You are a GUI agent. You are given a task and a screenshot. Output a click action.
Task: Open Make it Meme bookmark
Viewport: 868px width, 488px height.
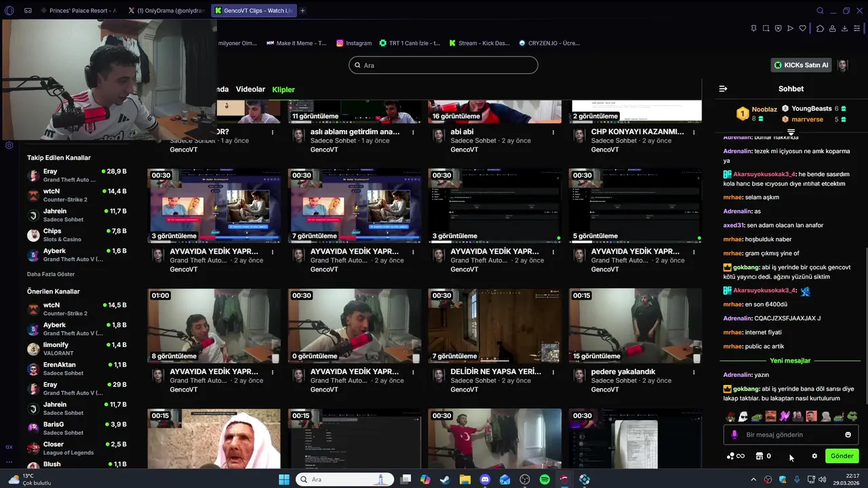pos(296,43)
